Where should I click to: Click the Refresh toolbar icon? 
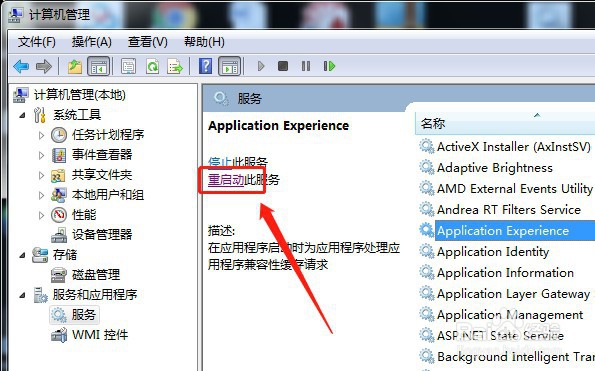tap(153, 66)
